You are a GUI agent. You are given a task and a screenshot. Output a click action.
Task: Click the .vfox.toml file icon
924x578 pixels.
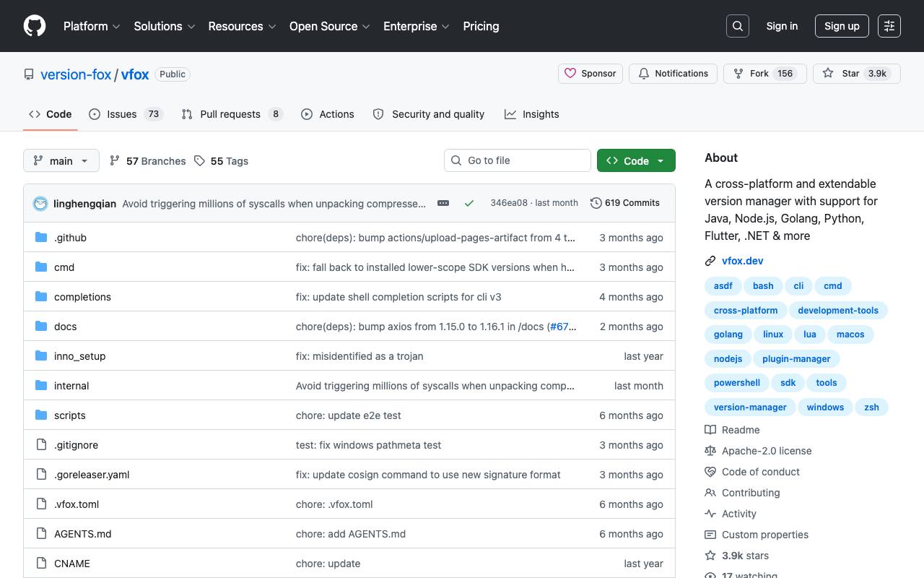[41, 504]
